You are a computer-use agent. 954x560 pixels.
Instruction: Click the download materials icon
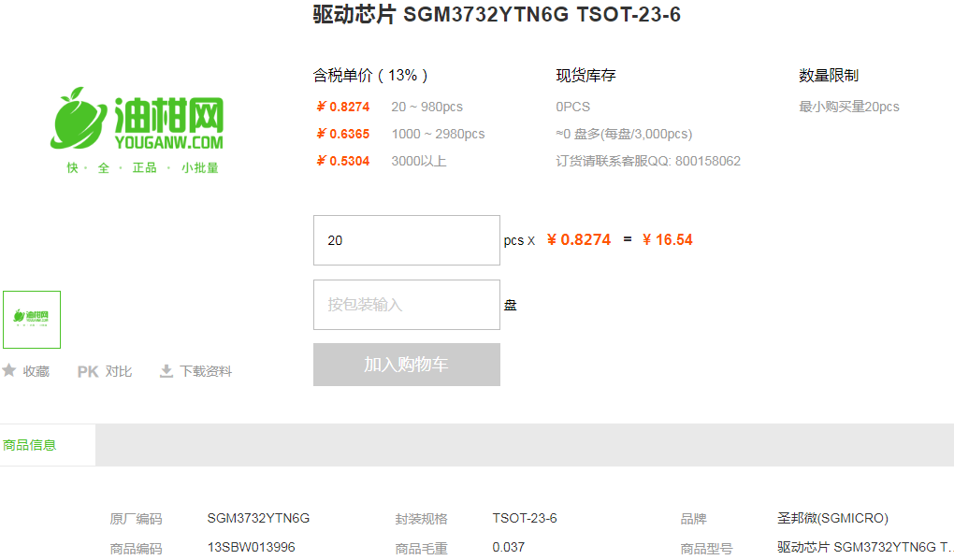[166, 371]
